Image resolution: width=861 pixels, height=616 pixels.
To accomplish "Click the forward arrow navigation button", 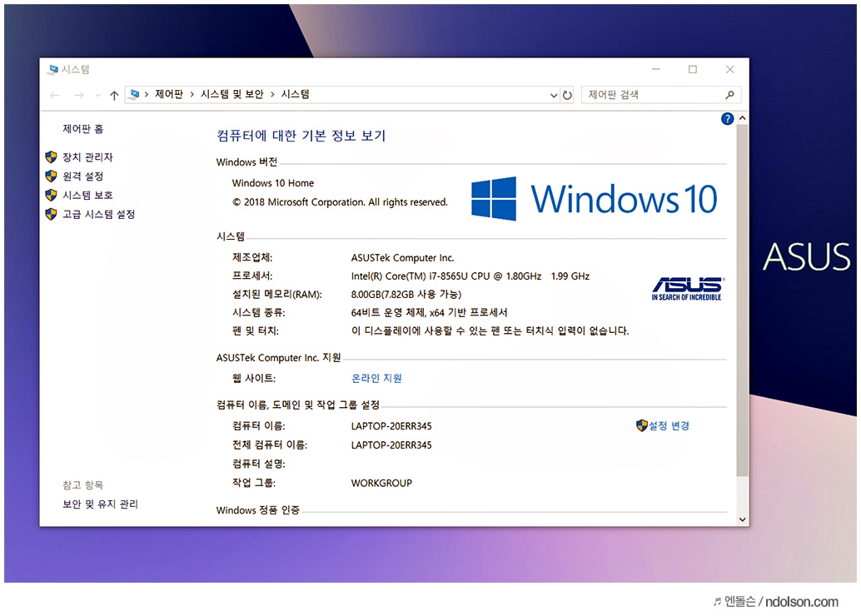I will click(x=79, y=96).
